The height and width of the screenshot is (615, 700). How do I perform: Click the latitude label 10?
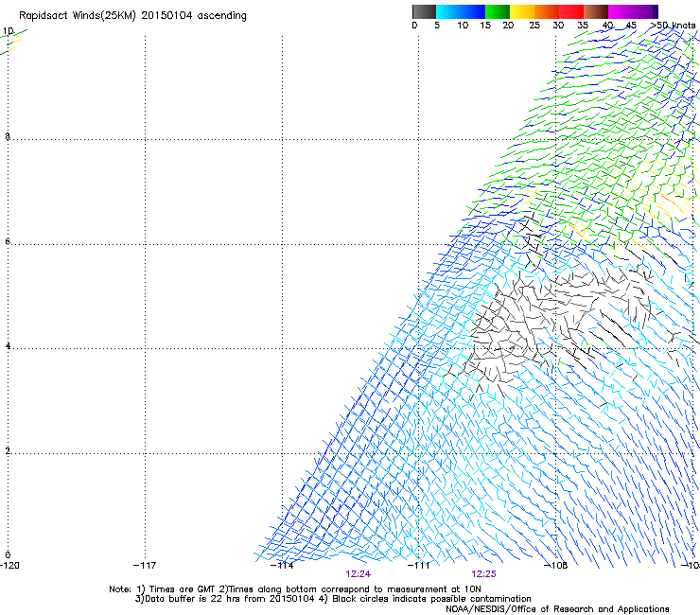click(x=9, y=31)
